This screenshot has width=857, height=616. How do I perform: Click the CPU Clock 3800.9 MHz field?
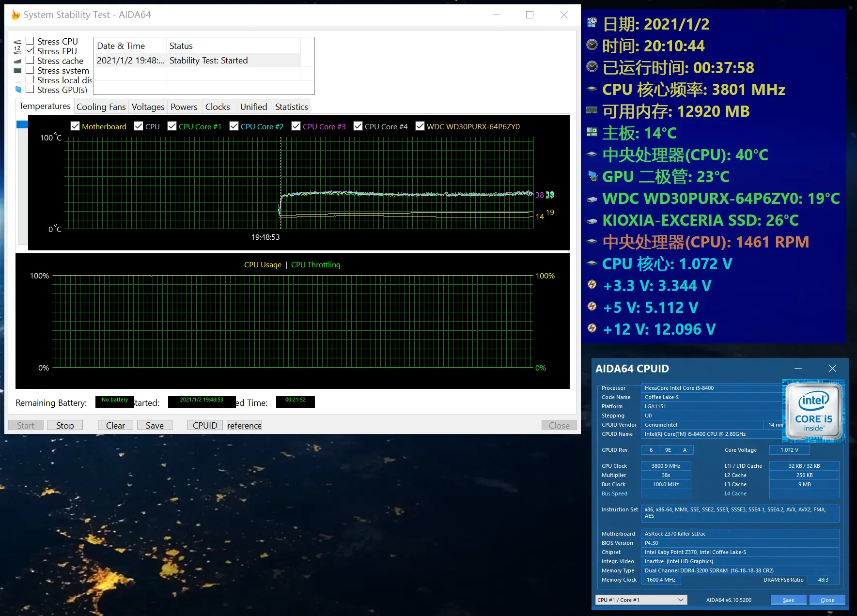(666, 466)
